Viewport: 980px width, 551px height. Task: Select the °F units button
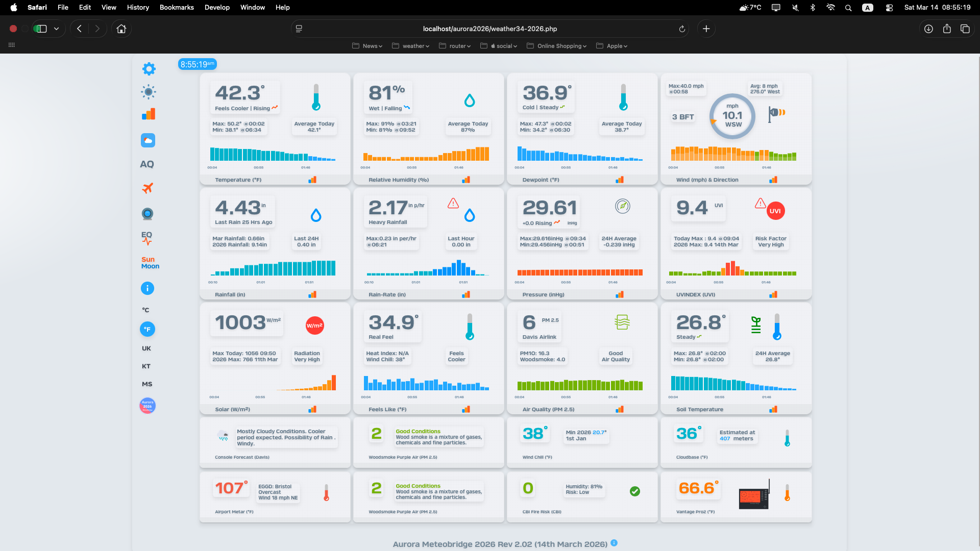(x=147, y=329)
